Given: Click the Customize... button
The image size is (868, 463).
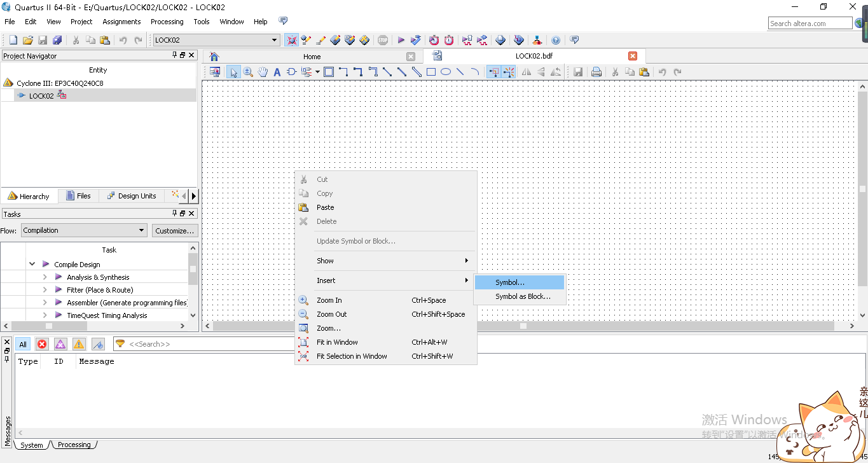Looking at the screenshot, I should 175,231.
